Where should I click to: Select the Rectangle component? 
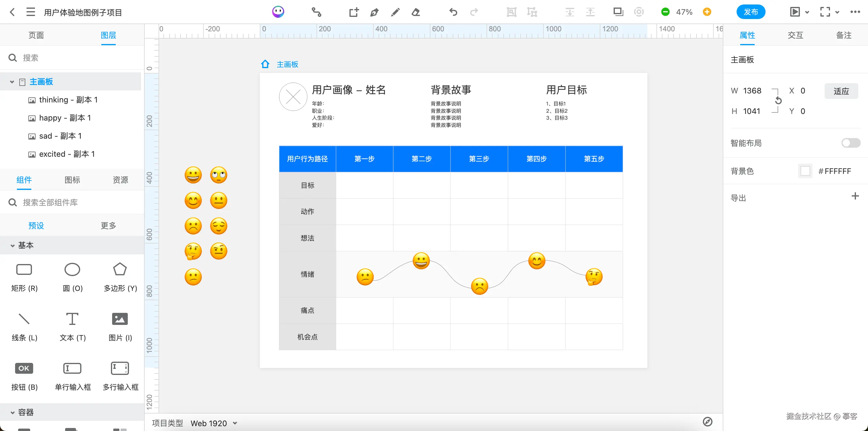point(24,269)
